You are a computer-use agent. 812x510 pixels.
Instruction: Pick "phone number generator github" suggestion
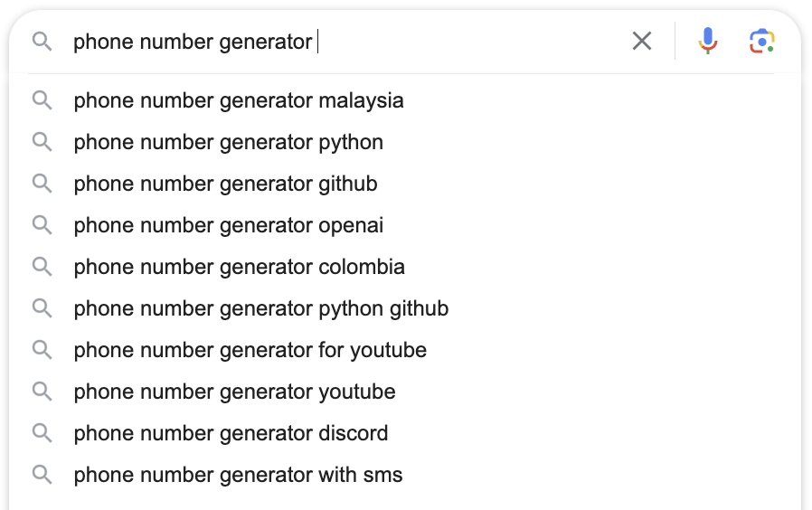coord(226,184)
